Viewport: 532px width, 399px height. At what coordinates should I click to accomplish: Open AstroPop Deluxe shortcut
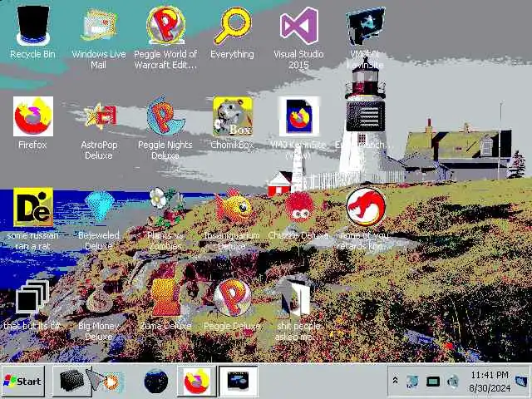[99, 116]
